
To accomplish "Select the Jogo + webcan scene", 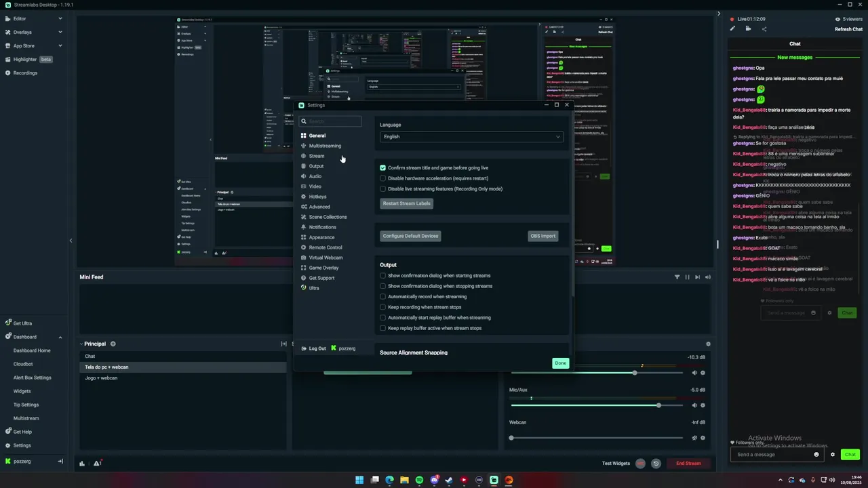I will pyautogui.click(x=183, y=378).
